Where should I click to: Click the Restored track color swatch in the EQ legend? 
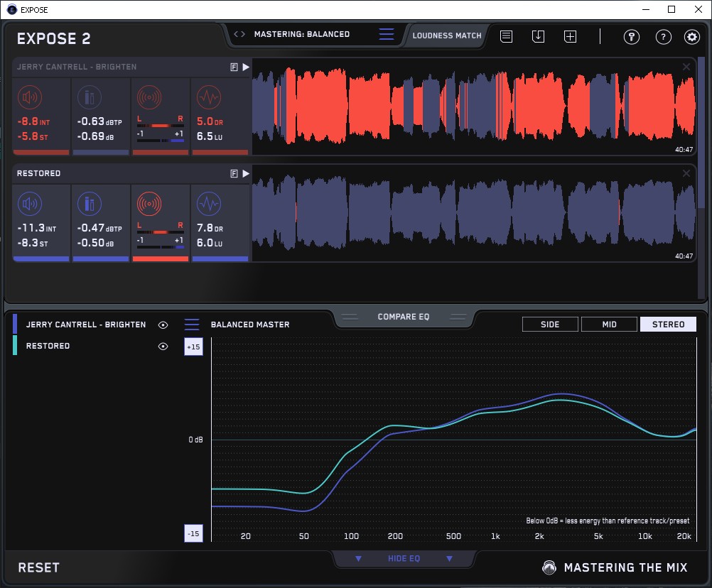click(x=16, y=346)
